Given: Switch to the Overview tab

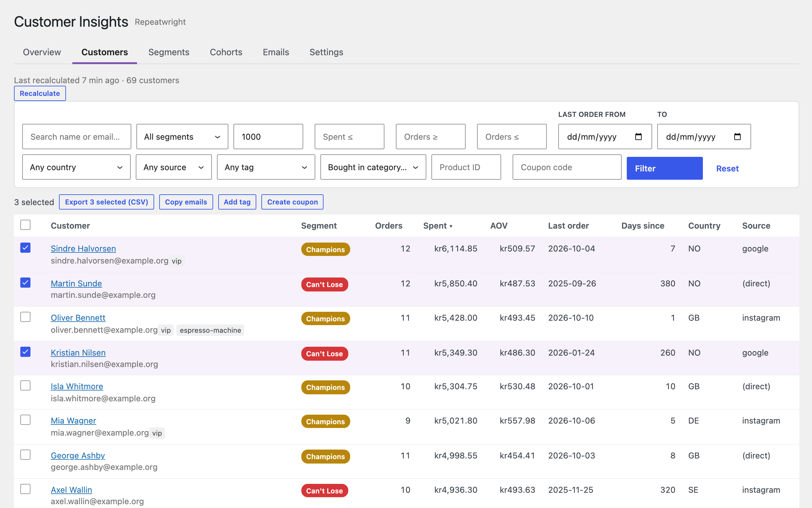Looking at the screenshot, I should tap(42, 52).
